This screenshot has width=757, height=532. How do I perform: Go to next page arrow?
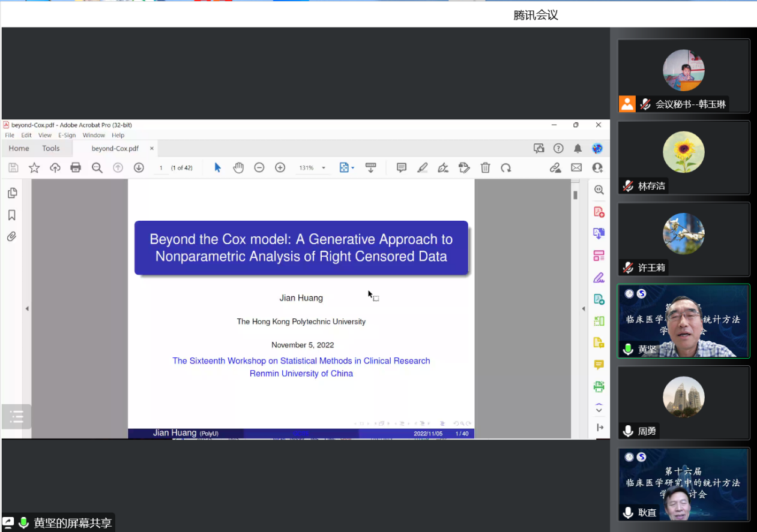[139, 168]
